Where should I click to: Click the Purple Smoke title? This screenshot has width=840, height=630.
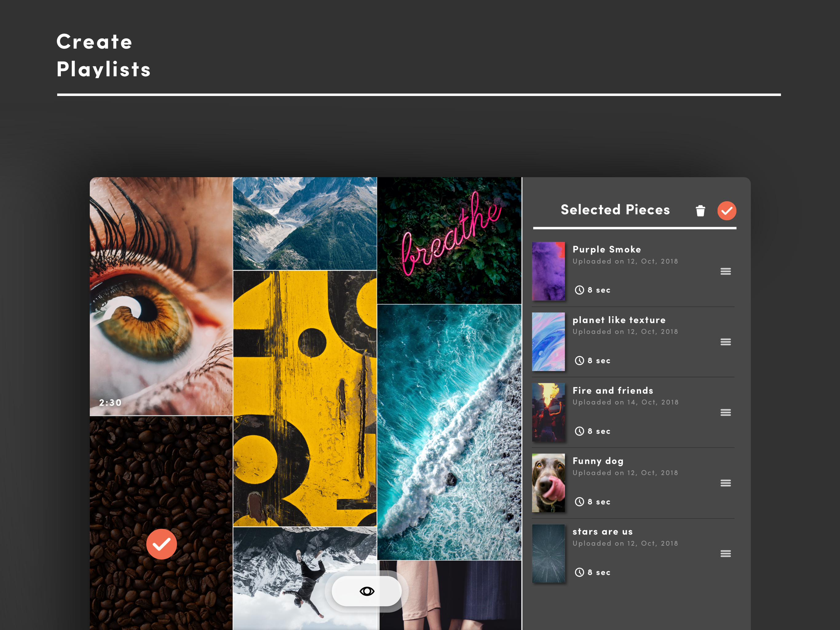[x=606, y=250]
